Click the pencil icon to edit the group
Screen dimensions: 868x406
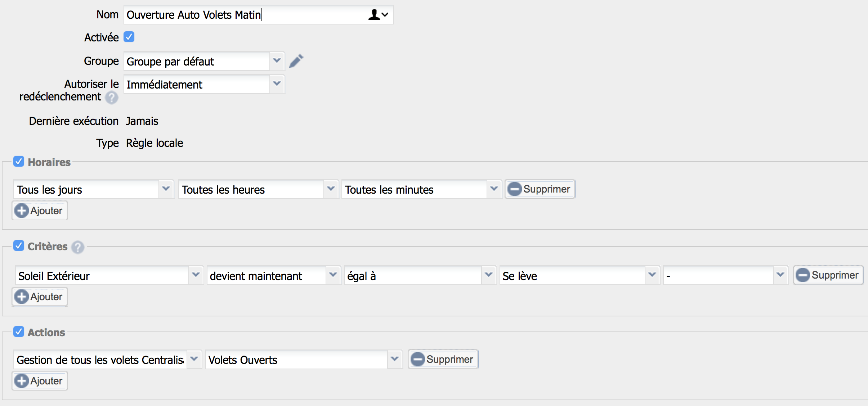tap(296, 61)
